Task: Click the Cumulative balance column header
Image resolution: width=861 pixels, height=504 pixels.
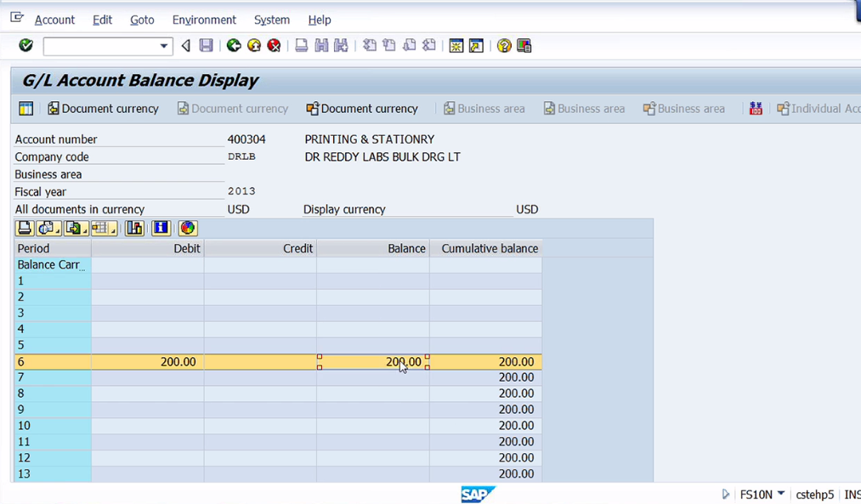Action: (486, 249)
